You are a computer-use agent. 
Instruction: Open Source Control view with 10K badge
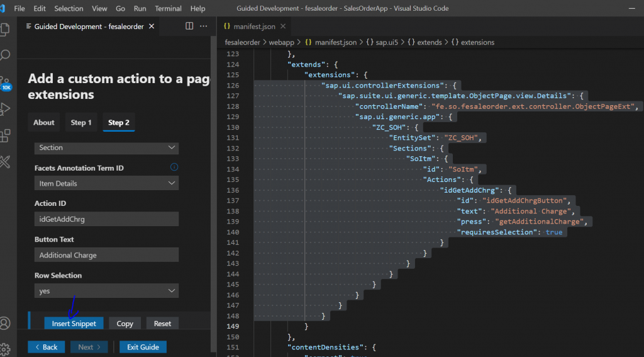5,84
